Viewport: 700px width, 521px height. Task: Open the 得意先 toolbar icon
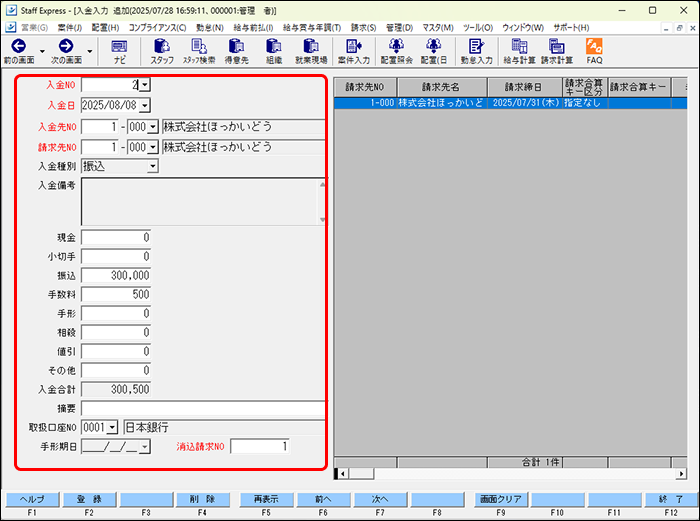click(236, 46)
